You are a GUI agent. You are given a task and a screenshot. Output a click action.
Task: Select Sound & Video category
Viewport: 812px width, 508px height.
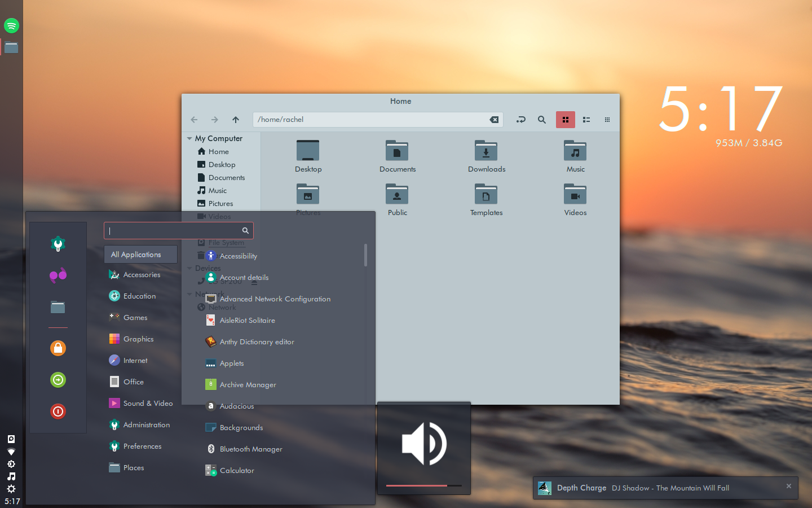[x=140, y=404]
